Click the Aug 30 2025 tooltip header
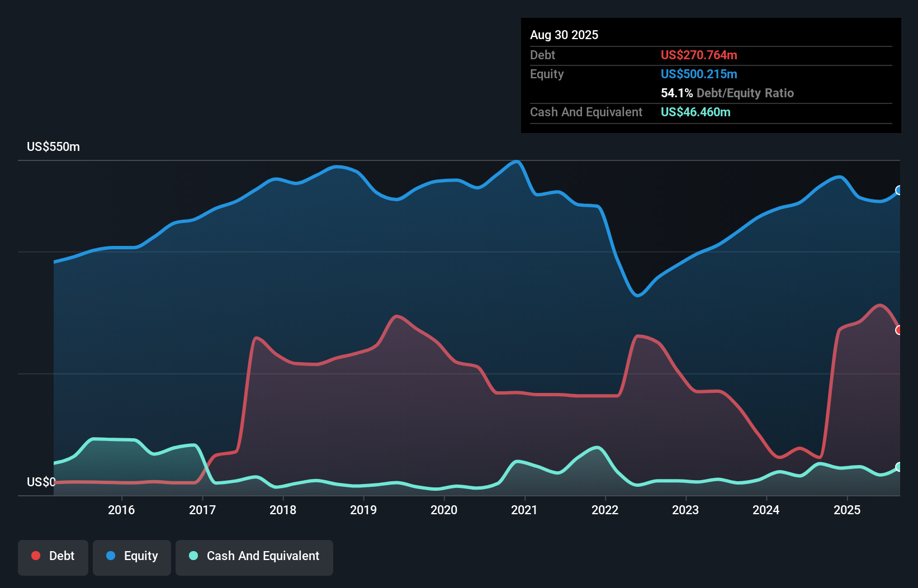 coord(564,35)
